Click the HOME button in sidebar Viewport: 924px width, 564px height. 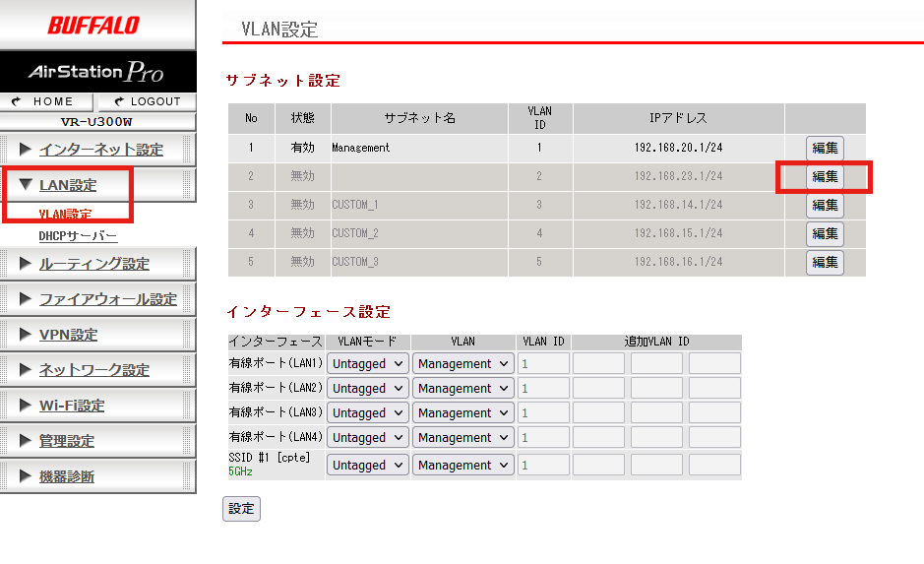(46, 101)
